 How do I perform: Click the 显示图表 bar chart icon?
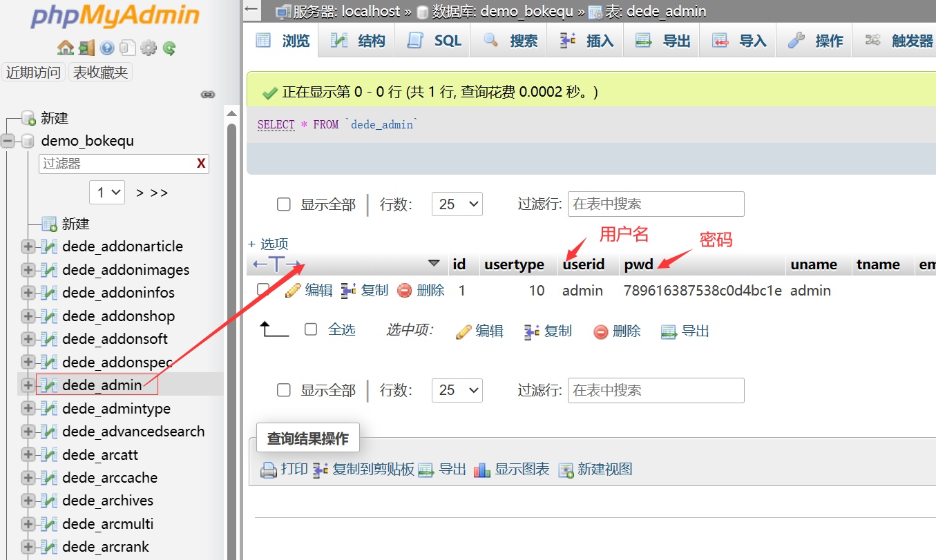coord(481,470)
